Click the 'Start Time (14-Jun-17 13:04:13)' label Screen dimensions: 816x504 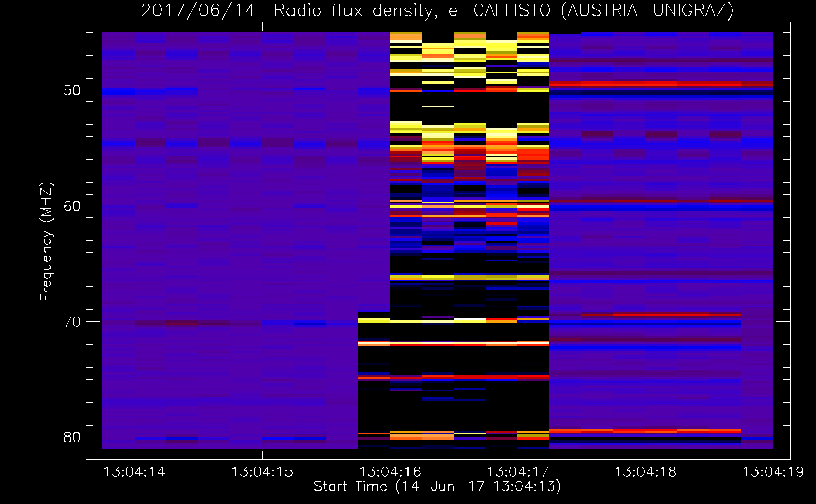click(x=437, y=486)
